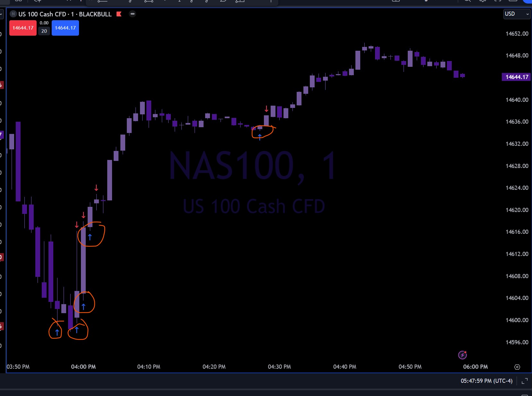Open the hexagon settings icon by the time axis
Viewport: 532px width, 396px height.
coord(517,367)
